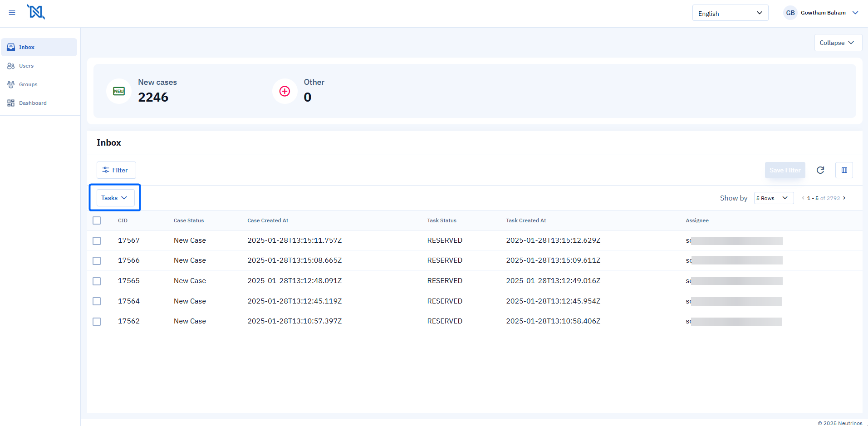Select the checkbox for case 17567
The width and height of the screenshot is (868, 426).
click(97, 241)
